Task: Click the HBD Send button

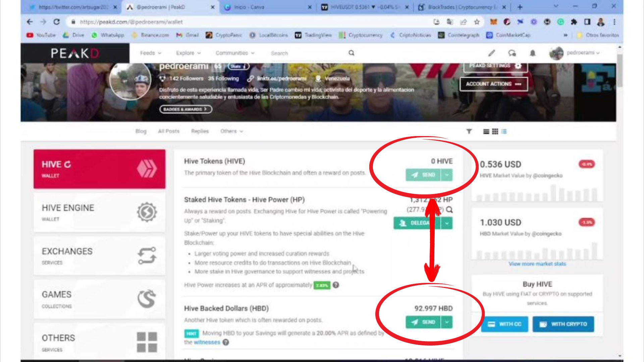Action: 423,322
